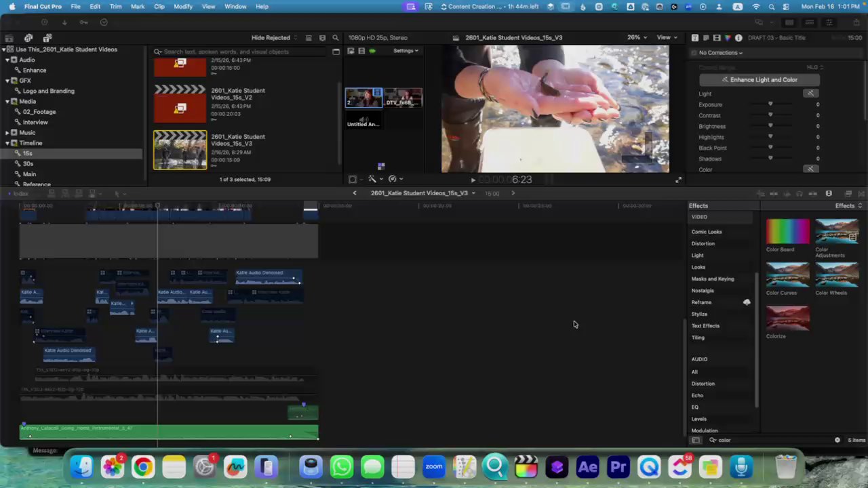
Task: Toggle the show timeline layout button
Action: (810, 22)
